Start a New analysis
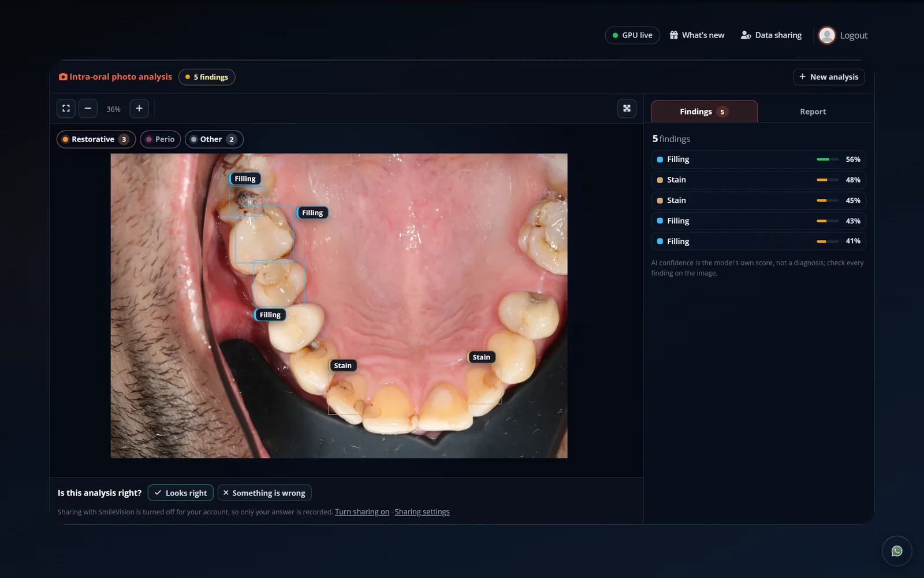924x578 pixels. (829, 77)
